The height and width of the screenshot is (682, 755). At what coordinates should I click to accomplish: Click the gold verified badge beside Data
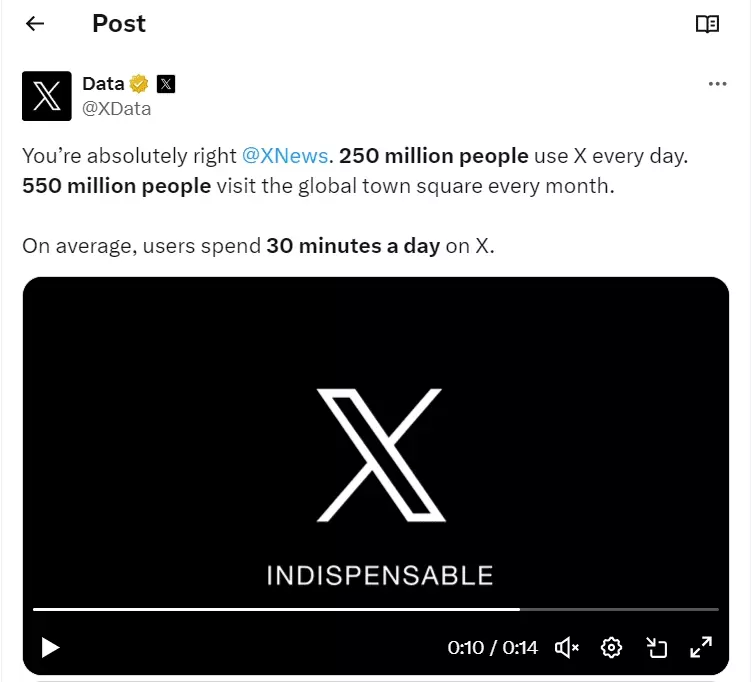pyautogui.click(x=139, y=84)
